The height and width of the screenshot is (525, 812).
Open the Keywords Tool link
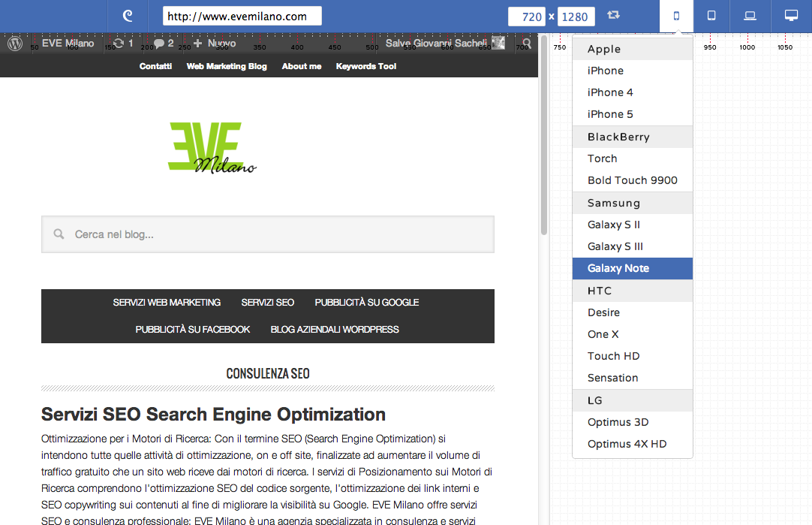tap(366, 66)
